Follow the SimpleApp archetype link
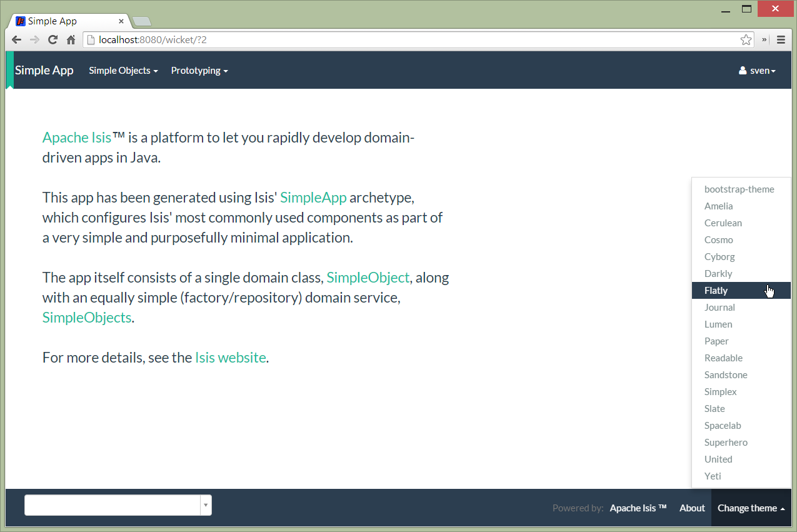The image size is (797, 532). point(313,198)
